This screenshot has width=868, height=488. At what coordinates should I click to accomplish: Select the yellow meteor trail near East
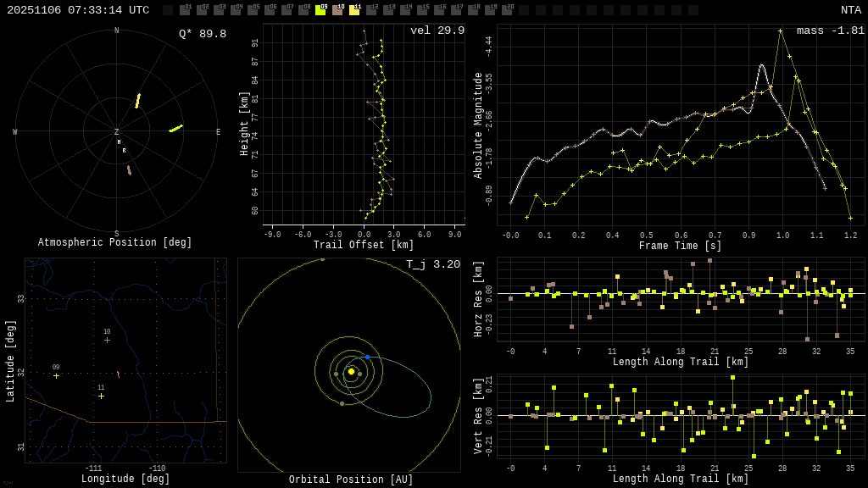[x=175, y=129]
